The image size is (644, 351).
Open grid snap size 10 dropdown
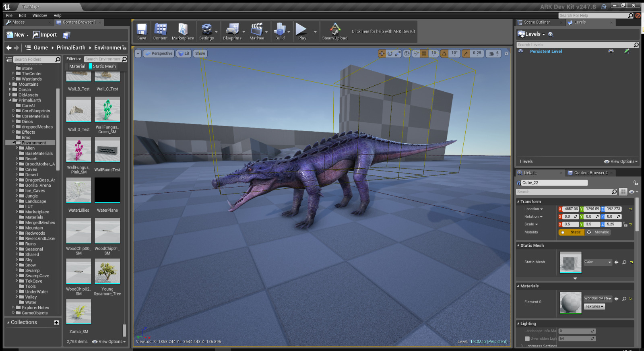pyautogui.click(x=433, y=53)
